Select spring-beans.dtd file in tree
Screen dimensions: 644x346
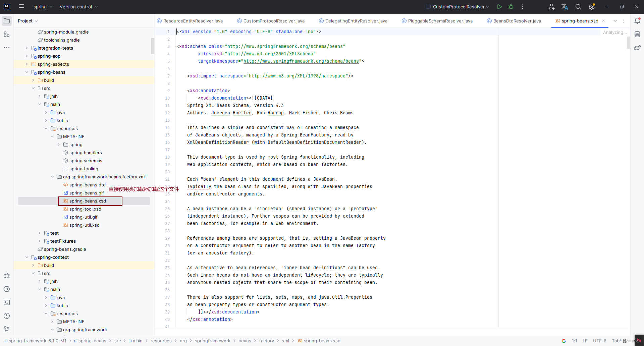(x=87, y=185)
